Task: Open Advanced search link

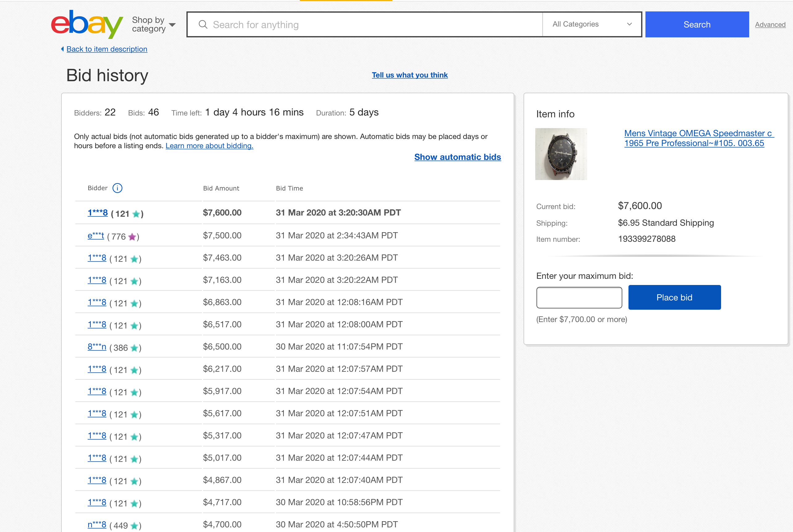Action: pyautogui.click(x=770, y=24)
